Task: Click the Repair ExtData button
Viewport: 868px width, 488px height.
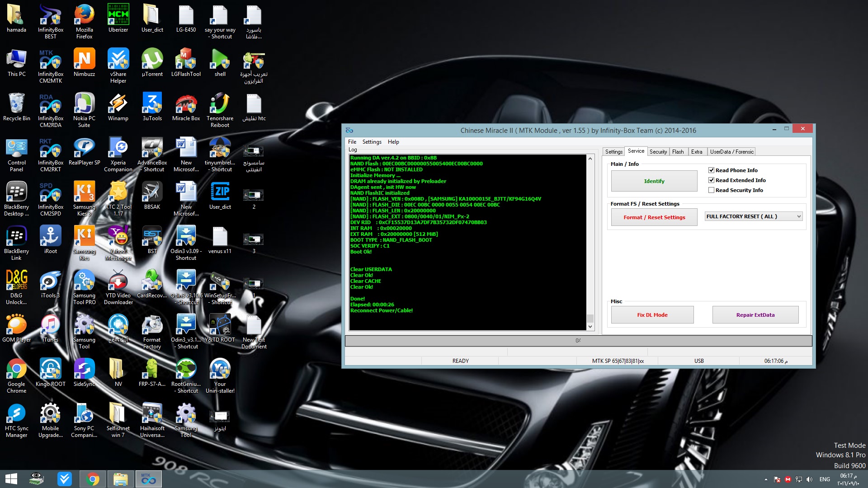Action: [755, 315]
